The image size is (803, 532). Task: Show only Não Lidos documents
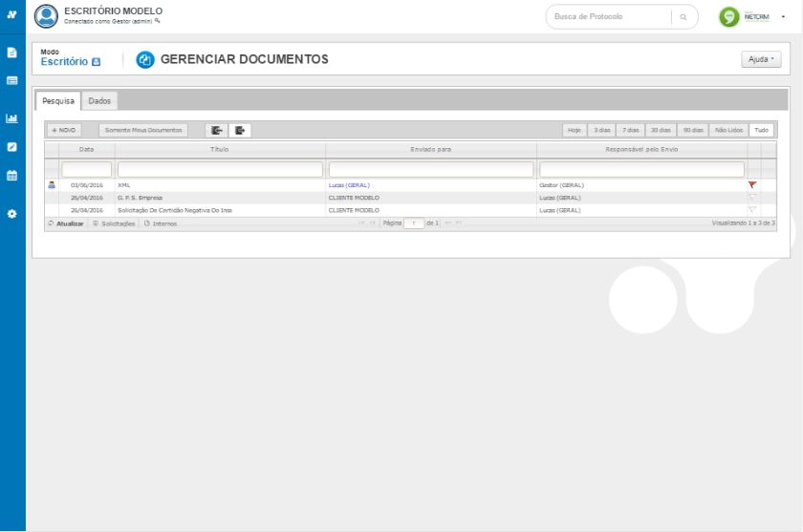[x=728, y=131]
